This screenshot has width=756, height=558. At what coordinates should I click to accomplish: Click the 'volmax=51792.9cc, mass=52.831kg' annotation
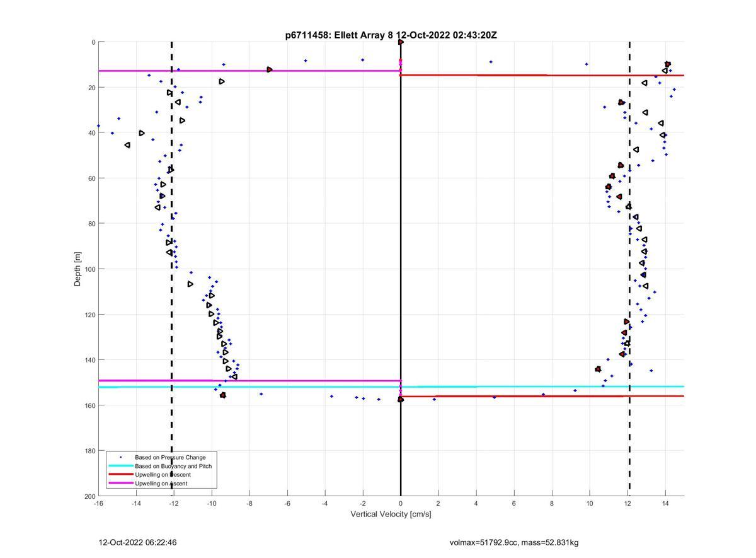514,542
